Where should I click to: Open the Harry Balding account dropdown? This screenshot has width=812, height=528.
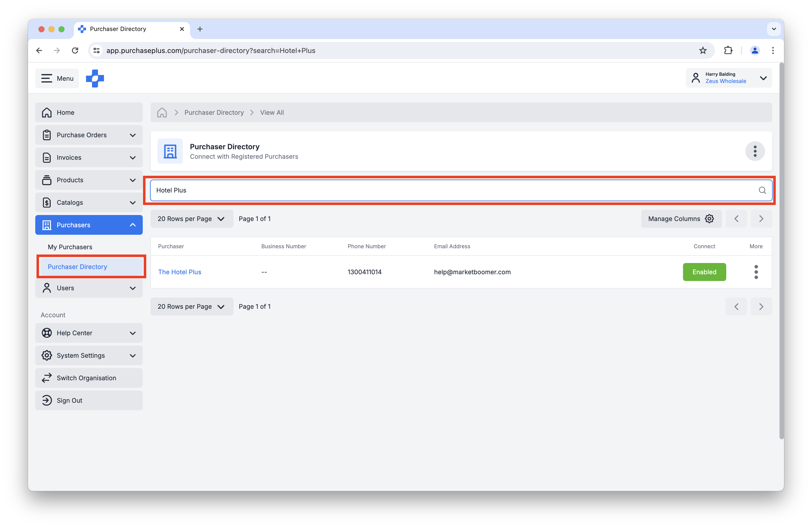[x=729, y=78]
